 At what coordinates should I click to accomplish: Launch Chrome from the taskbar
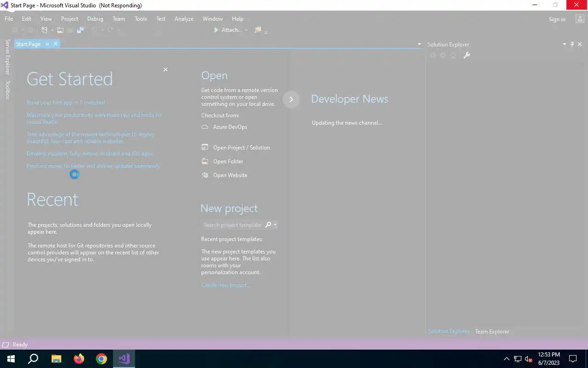tap(102, 359)
